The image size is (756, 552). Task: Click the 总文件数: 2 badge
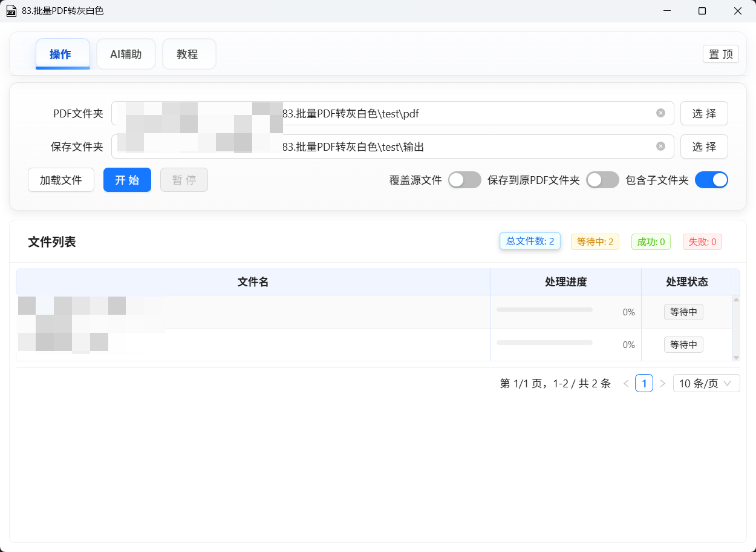[530, 241]
